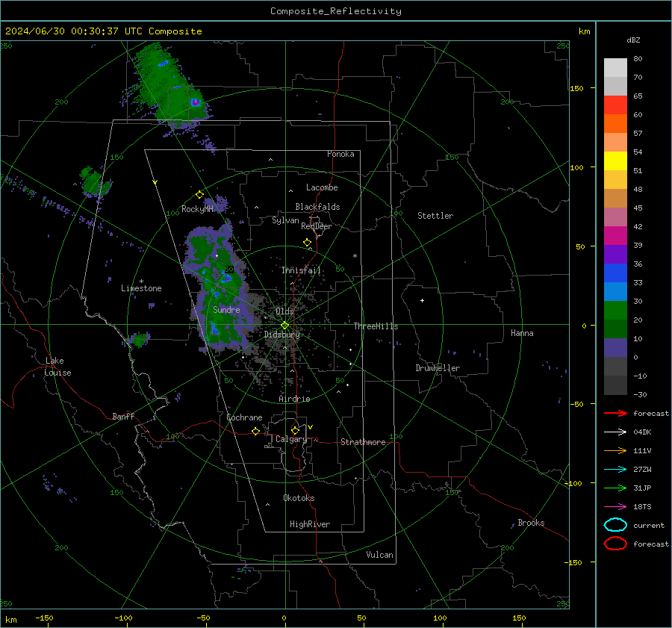
Task: Click the red forecast ellipse symbol
Action: click(x=615, y=544)
